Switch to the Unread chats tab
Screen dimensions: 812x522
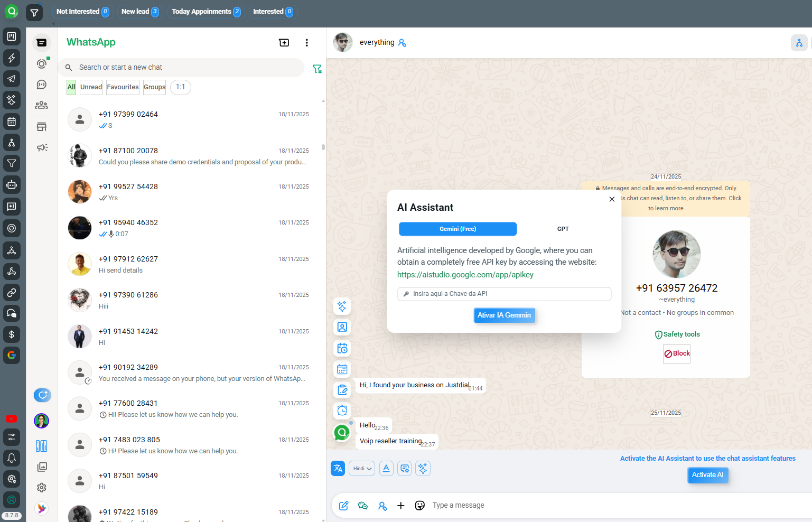coord(91,87)
